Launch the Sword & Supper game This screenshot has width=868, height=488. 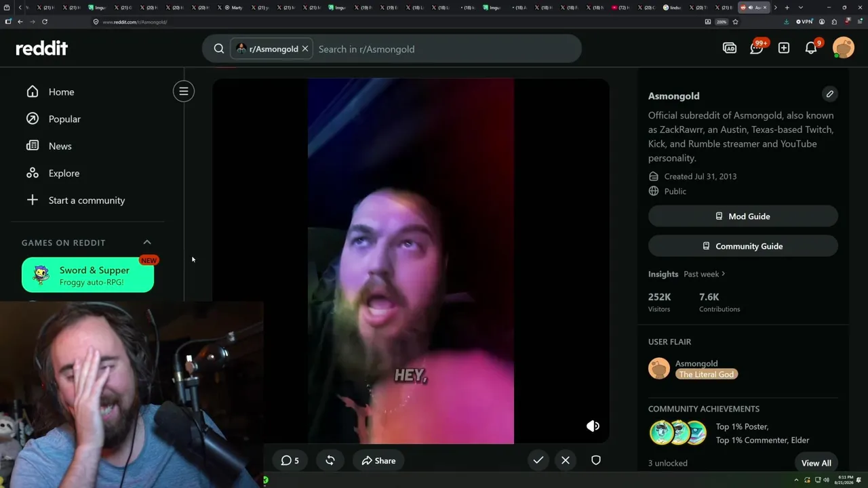87,275
